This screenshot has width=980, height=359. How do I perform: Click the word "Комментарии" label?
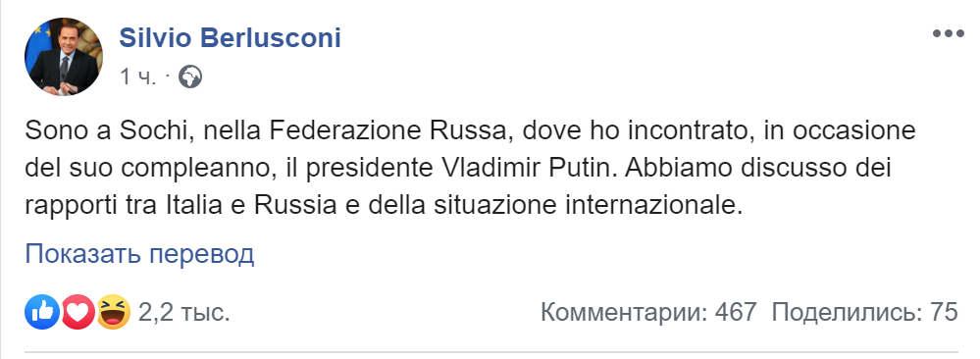[623, 312]
